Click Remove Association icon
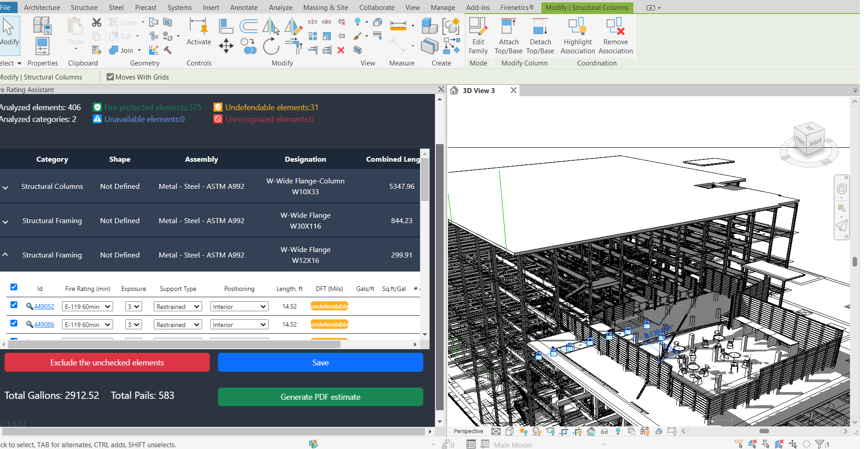The height and width of the screenshot is (449, 868). coord(615,27)
